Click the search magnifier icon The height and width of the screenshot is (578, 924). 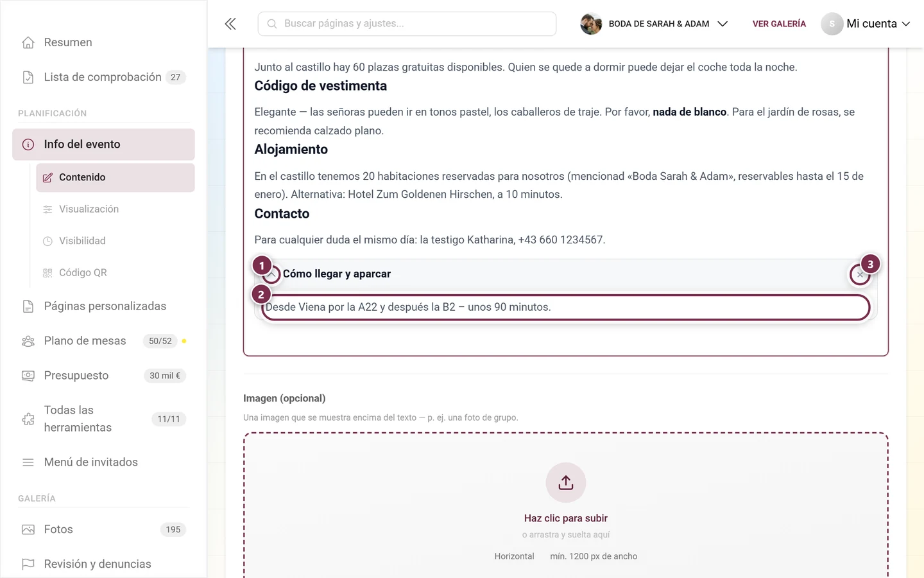coord(272,24)
